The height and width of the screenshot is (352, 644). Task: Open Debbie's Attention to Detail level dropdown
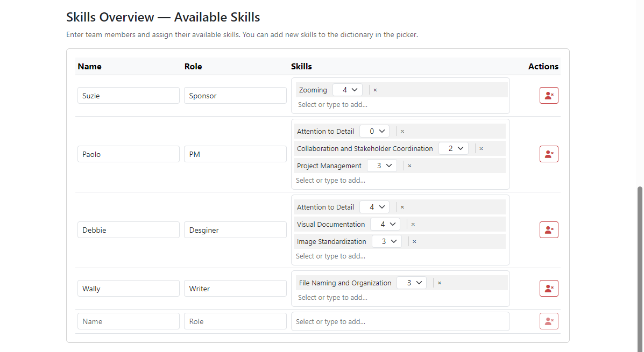click(374, 207)
